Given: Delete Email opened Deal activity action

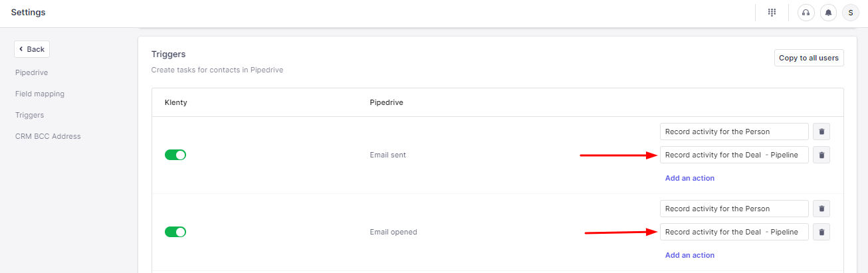Looking at the screenshot, I should [821, 232].
